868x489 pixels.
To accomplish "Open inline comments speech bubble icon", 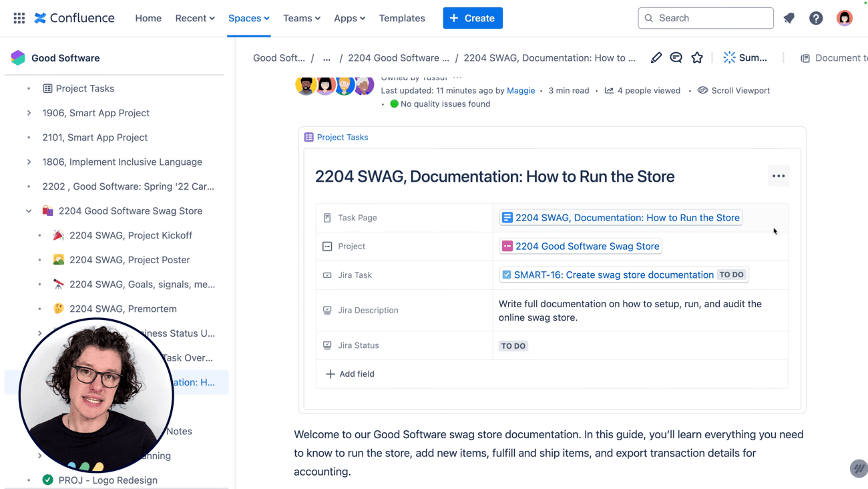I will coord(676,58).
